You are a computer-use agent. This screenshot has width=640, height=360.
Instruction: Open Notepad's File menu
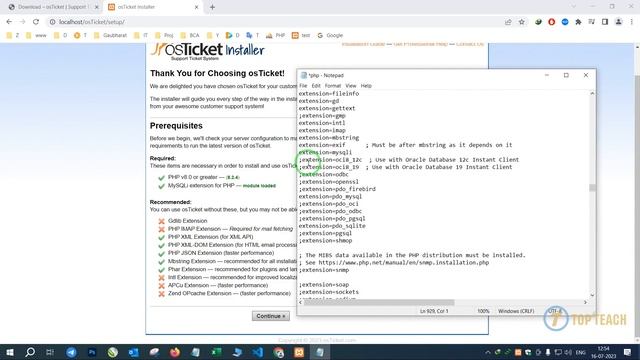(303, 86)
